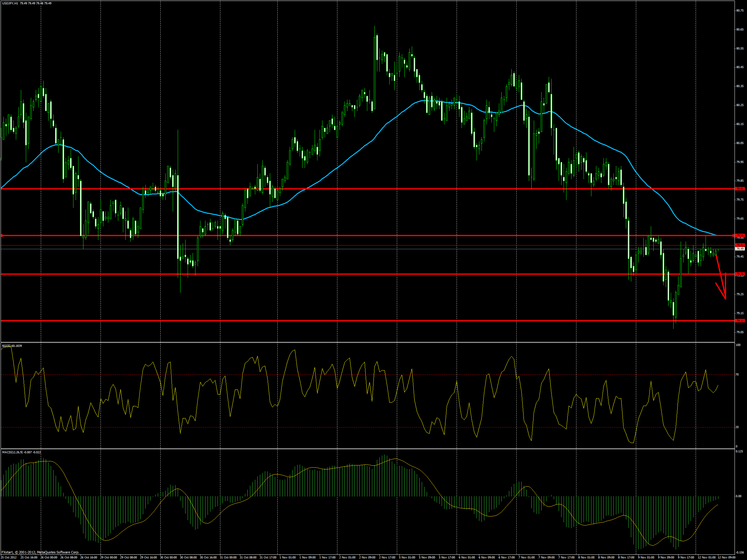This screenshot has width=747, height=560.
Task: Click the USDJPY,H1 chart title text
Action: click(10, 3)
